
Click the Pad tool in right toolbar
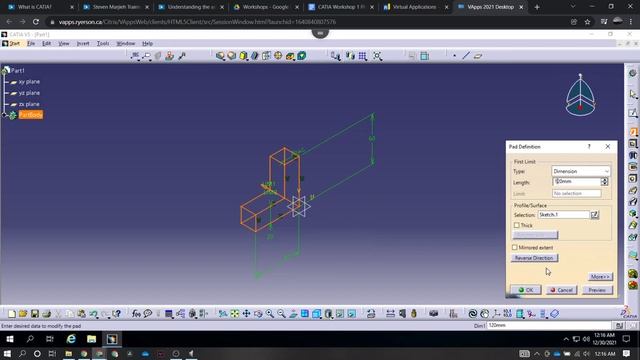(633, 132)
